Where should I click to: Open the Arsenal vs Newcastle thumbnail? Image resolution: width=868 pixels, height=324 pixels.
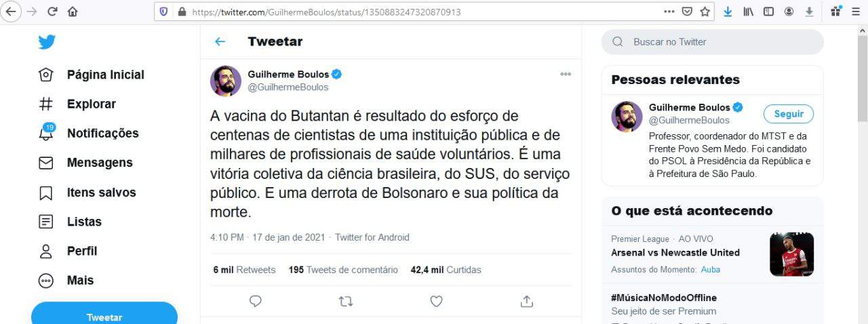point(791,254)
